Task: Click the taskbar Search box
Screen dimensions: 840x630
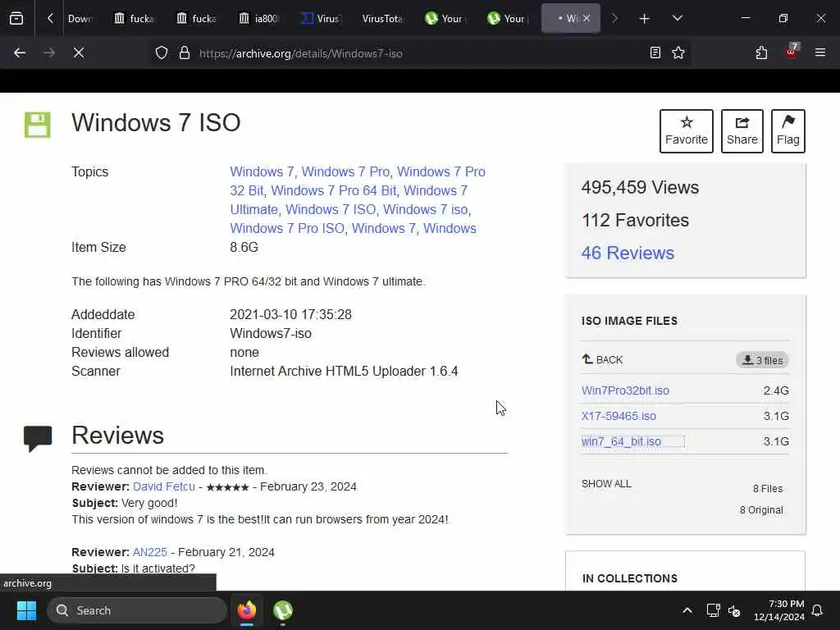Action: coord(137,610)
